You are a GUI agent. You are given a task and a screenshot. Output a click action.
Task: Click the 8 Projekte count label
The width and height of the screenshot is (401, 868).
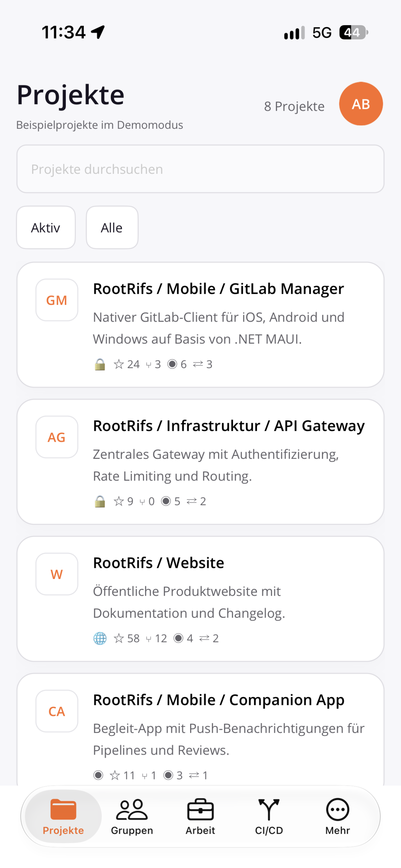tap(294, 107)
